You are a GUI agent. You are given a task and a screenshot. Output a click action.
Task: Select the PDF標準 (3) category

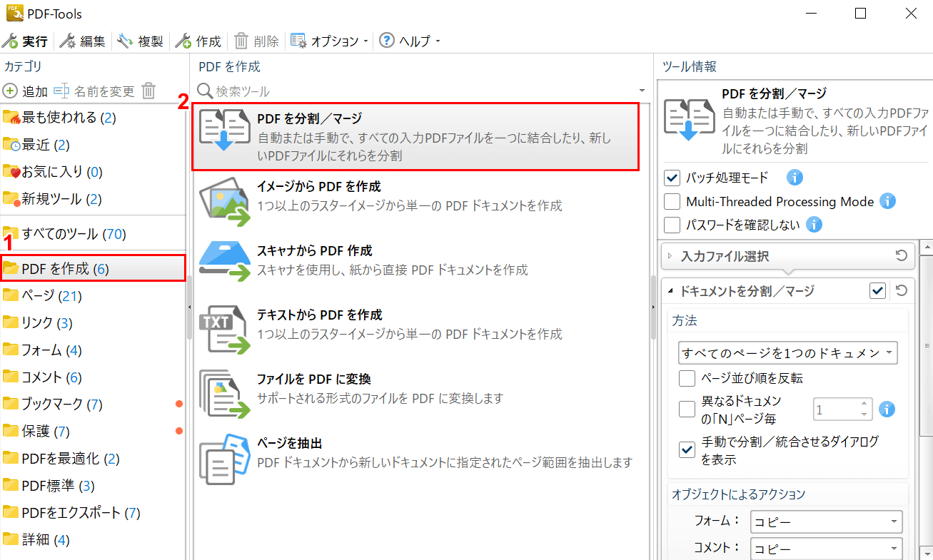tap(93, 486)
